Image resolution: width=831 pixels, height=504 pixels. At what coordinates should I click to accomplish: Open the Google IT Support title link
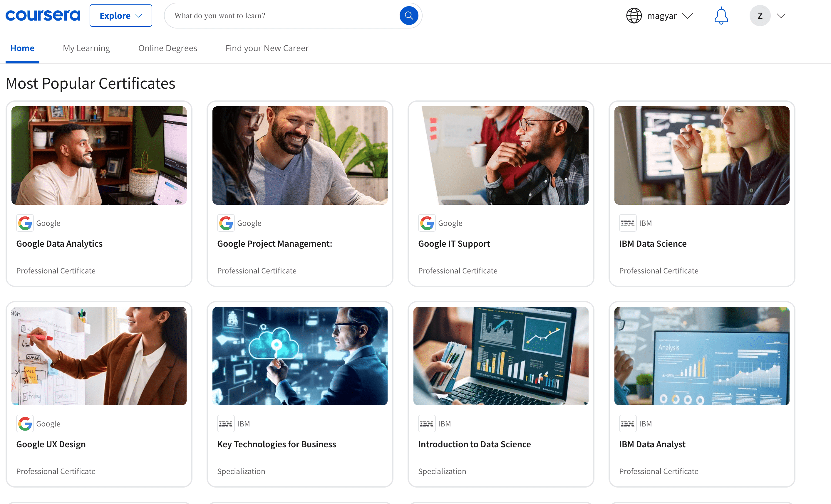(x=454, y=244)
